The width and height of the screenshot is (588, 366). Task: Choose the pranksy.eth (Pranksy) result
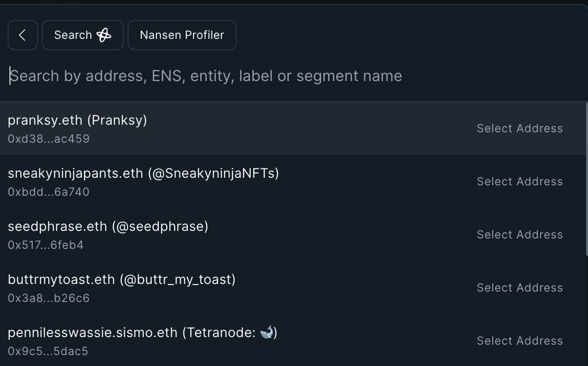[x=293, y=128]
